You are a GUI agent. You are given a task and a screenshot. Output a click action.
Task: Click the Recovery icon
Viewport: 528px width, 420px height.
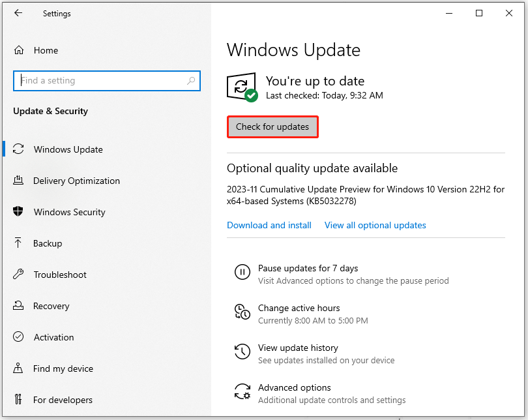point(18,305)
